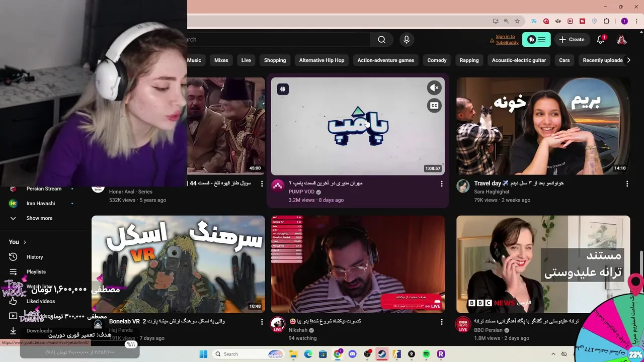Open the Sara Highighat channel avatar
The height and width of the screenshot is (362, 644).
(x=463, y=186)
